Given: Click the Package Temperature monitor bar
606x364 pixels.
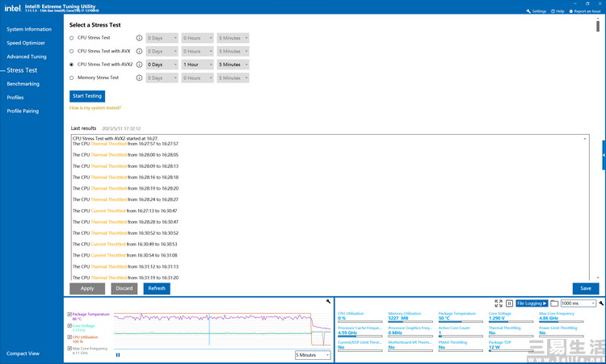Looking at the screenshot, I should point(461,321).
